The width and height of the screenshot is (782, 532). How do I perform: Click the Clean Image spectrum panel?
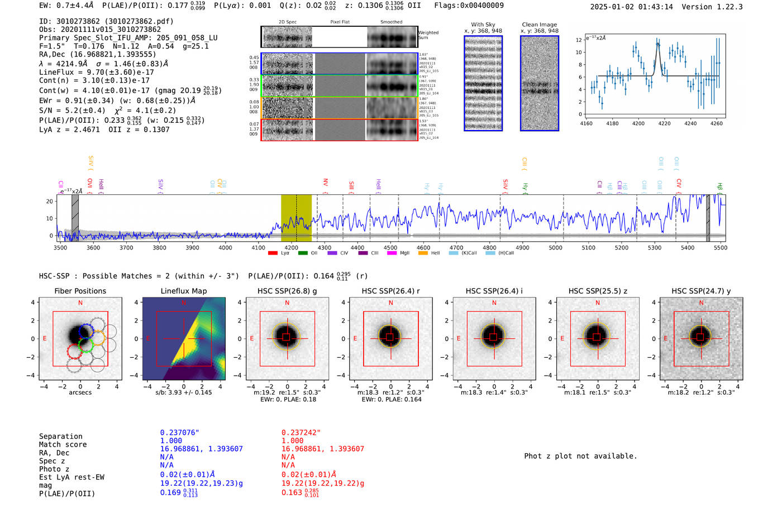coord(540,83)
